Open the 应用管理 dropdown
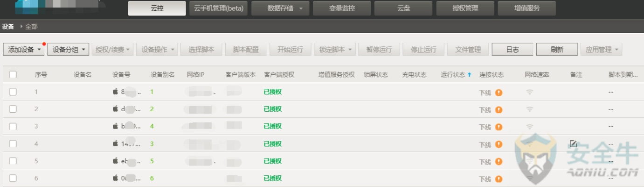The width and height of the screenshot is (644, 187). click(x=602, y=50)
